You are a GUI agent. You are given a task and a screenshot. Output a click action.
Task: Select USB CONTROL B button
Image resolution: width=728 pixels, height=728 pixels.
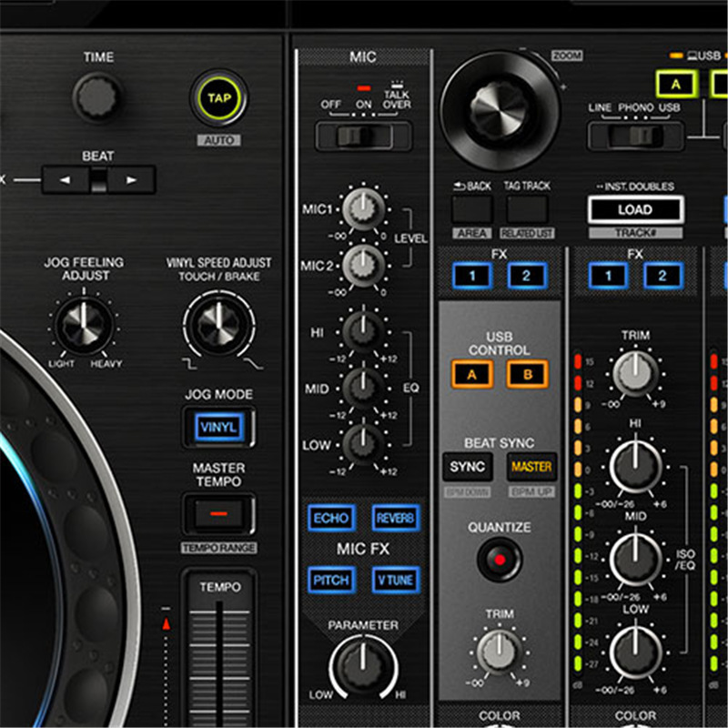(527, 374)
